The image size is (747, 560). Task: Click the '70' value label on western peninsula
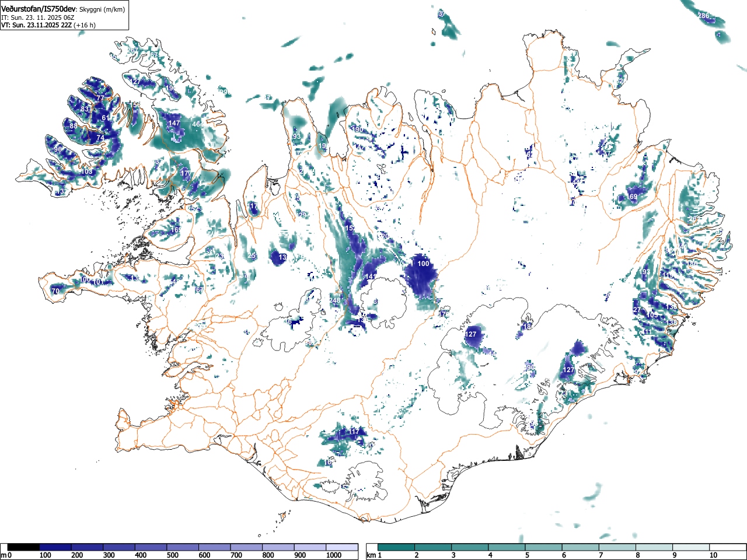tap(55, 291)
